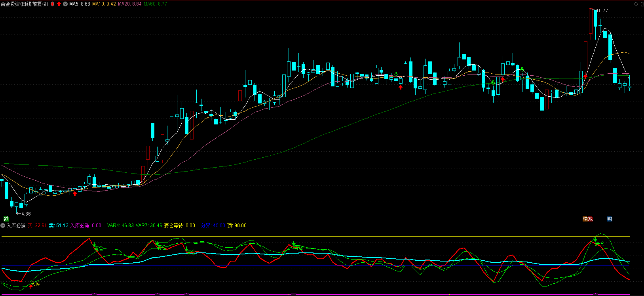Viewport: 644px width, 296px height.
Task: Click the 分界: 45.00 indicator value
Action: (x=213, y=225)
